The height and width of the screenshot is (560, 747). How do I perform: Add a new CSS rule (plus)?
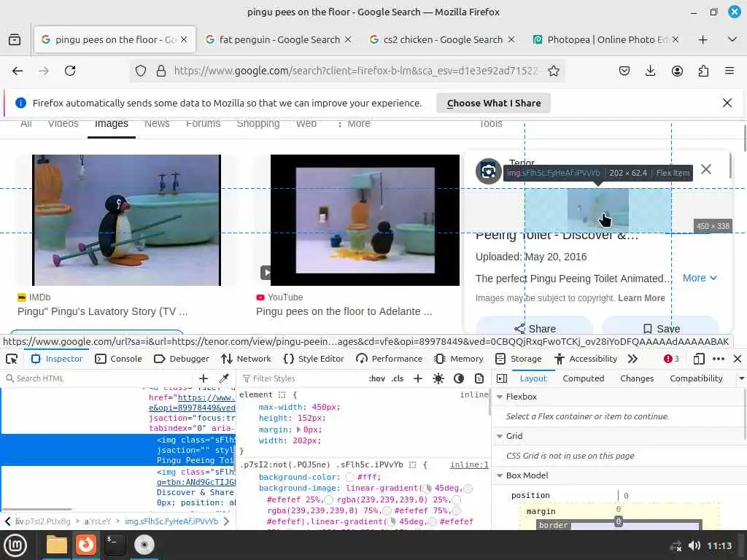tap(418, 378)
